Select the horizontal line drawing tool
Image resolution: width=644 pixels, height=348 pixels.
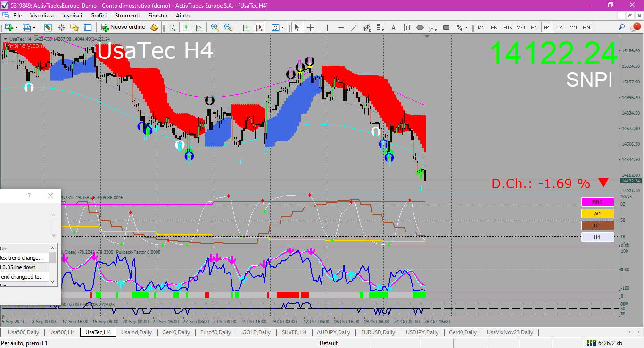[340, 27]
